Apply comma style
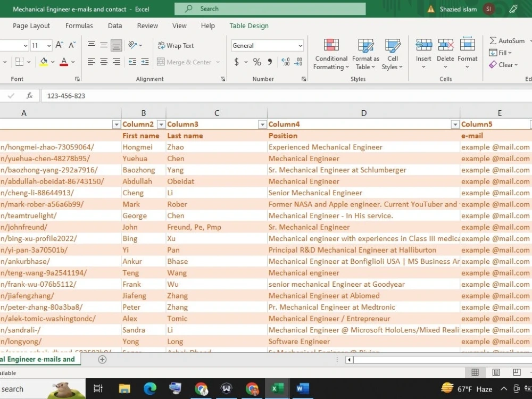532x399 pixels. coord(270,62)
